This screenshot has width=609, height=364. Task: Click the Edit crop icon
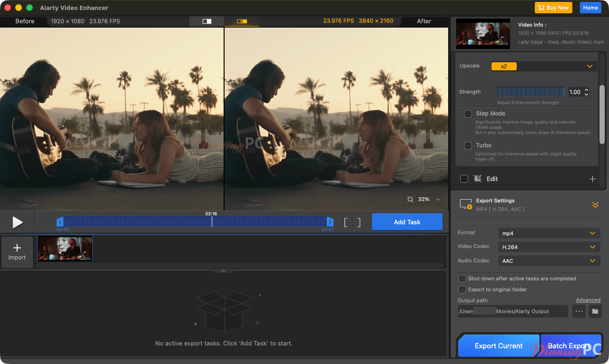click(478, 179)
